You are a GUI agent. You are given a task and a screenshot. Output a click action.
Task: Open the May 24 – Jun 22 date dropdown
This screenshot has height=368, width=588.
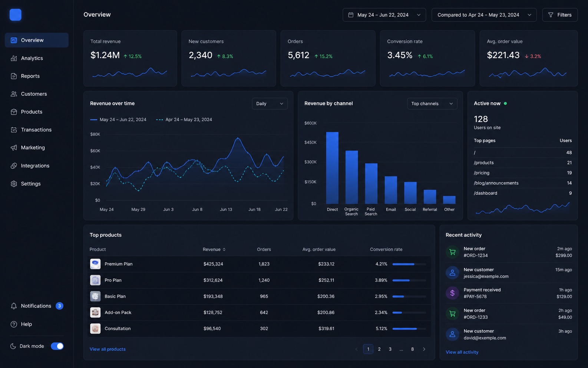pos(384,15)
